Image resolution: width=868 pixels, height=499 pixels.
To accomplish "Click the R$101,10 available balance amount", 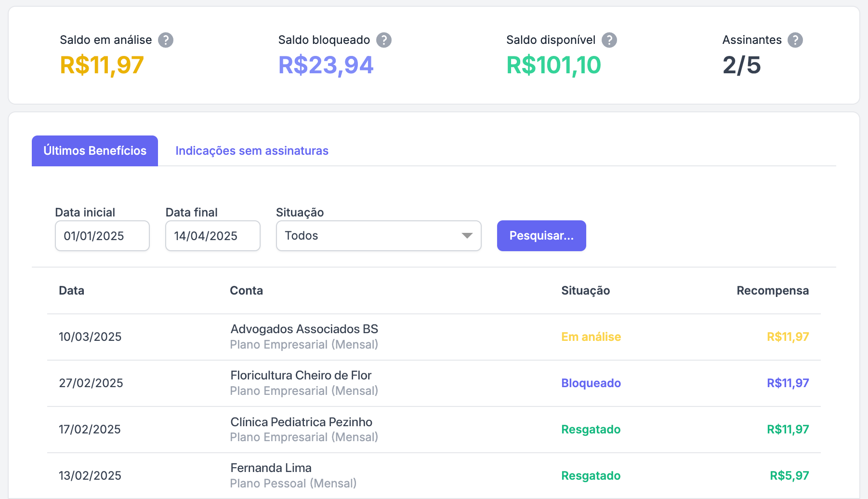I will tap(553, 65).
